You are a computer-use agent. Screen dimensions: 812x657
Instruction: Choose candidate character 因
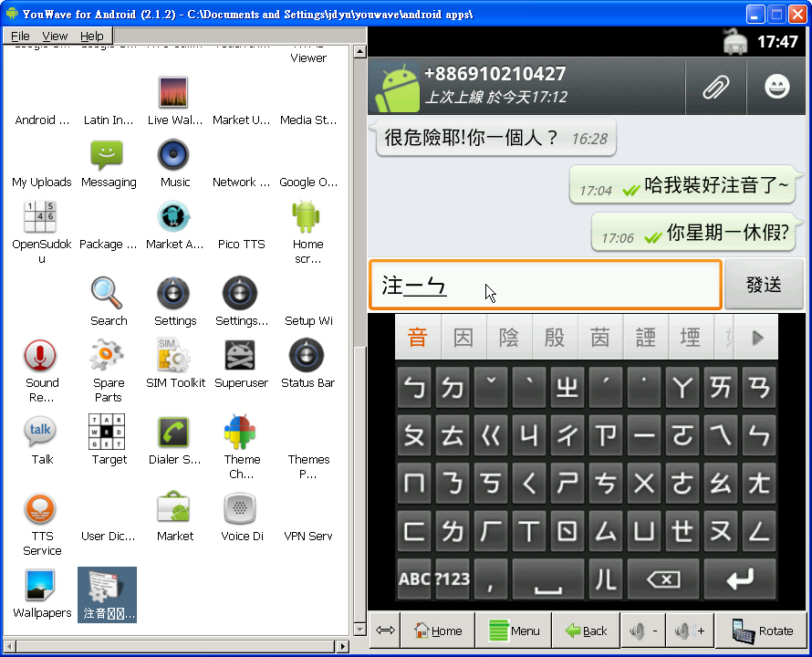pos(463,338)
